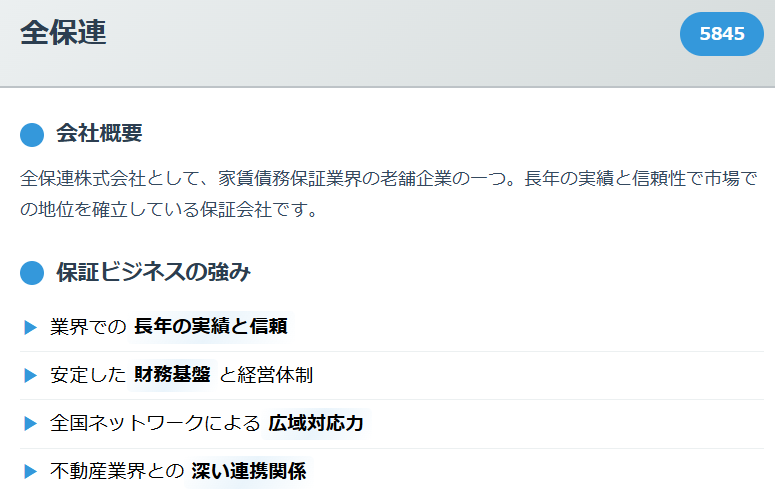Click the text 業界での
This screenshot has width=775, height=504.
[x=88, y=327]
